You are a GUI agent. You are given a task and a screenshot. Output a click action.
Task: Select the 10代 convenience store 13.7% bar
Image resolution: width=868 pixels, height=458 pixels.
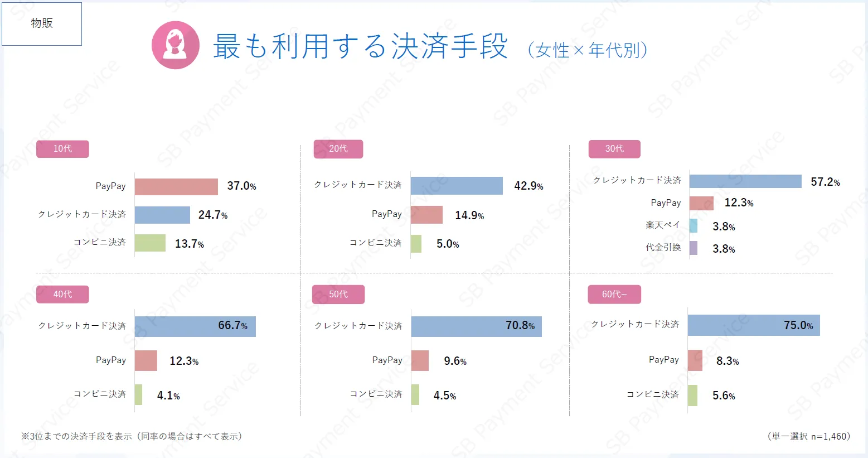150,243
